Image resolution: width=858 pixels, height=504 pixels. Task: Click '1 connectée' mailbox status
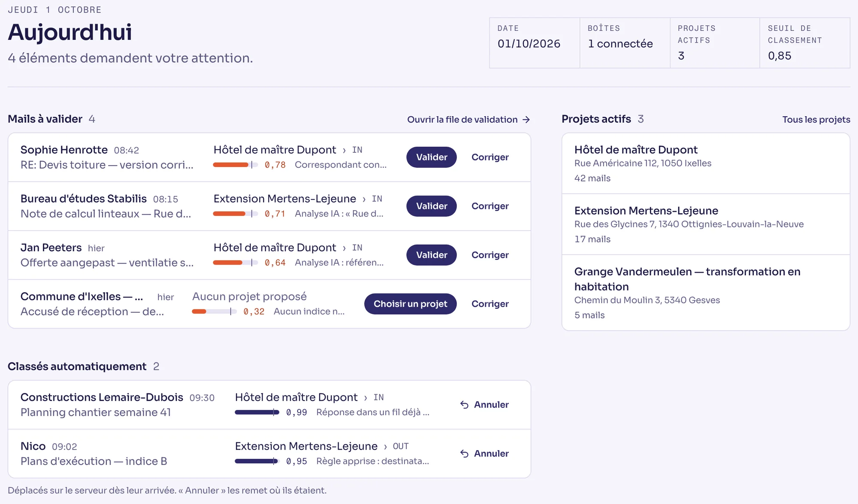620,44
